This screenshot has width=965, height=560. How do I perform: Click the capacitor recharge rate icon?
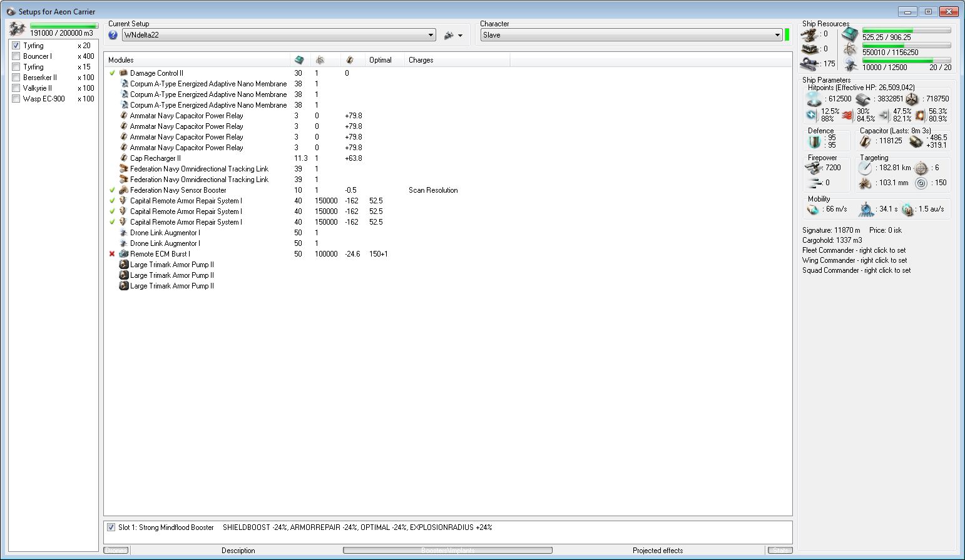[916, 141]
